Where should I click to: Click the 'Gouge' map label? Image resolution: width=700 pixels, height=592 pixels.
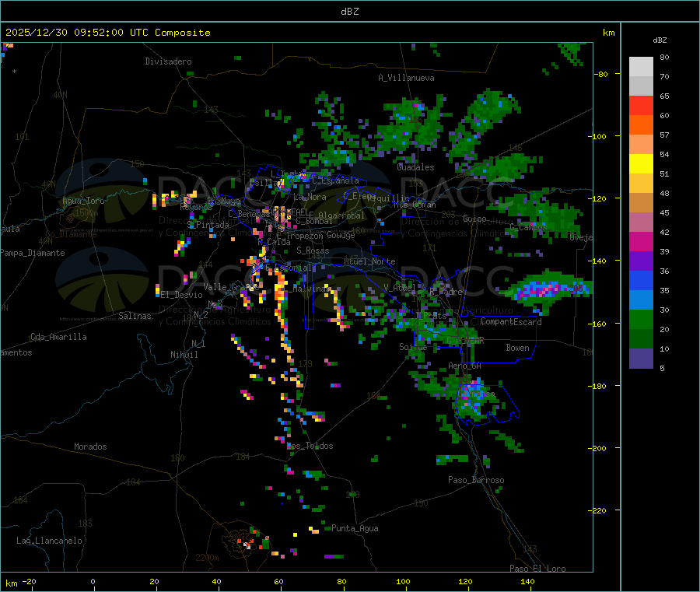click(x=341, y=235)
